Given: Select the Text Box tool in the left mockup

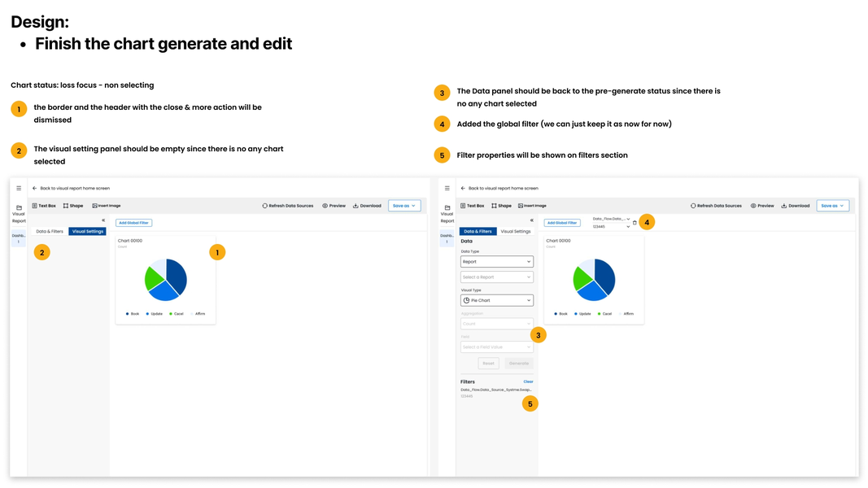Looking at the screenshot, I should [44, 206].
